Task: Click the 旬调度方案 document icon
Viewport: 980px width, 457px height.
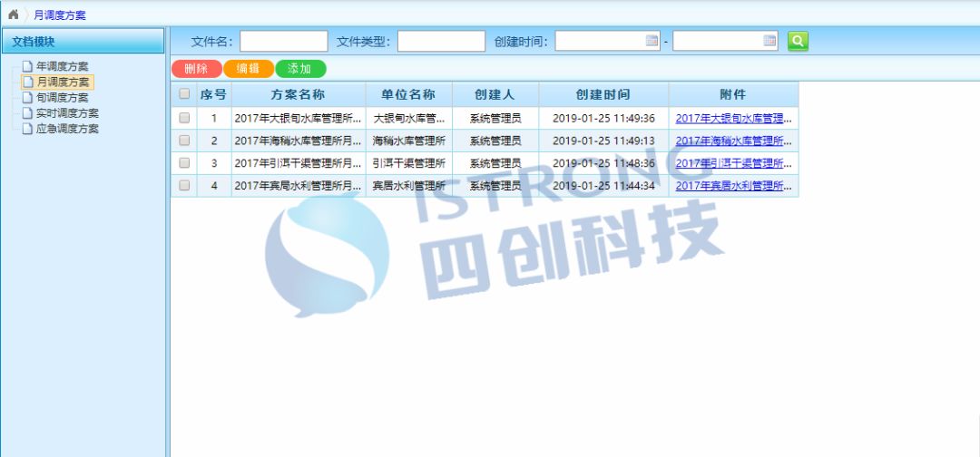Action: pyautogui.click(x=27, y=98)
